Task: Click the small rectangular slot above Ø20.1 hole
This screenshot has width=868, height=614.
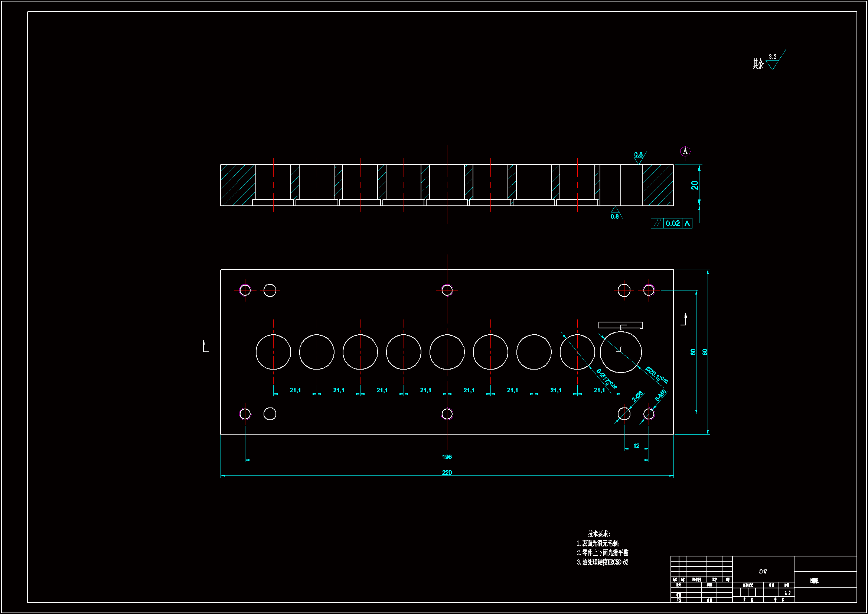Action: pos(620,325)
